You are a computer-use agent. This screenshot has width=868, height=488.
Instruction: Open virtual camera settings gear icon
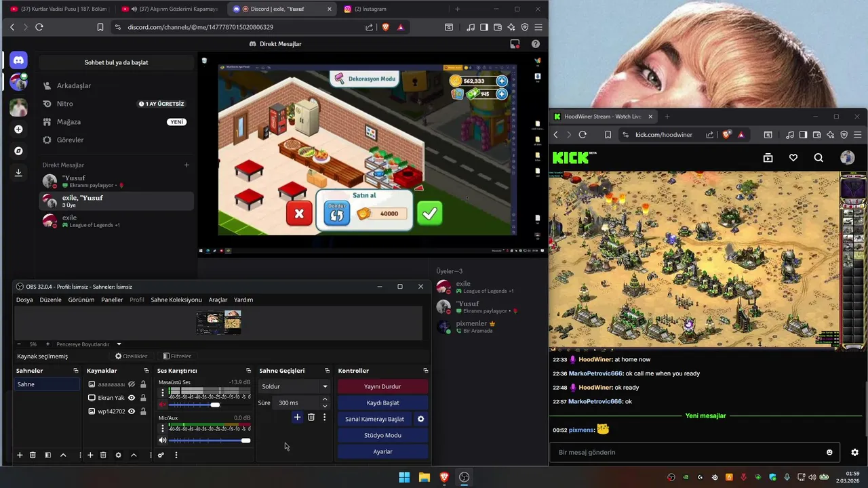tap(420, 419)
